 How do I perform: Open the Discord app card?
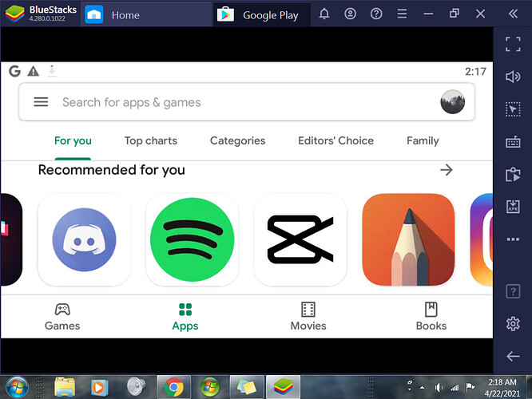[x=84, y=239]
